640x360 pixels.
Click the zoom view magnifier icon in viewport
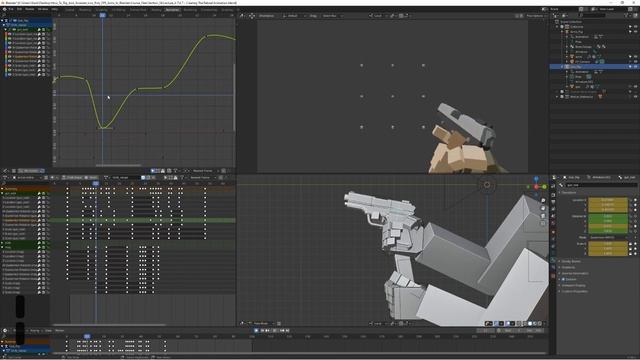[543, 201]
